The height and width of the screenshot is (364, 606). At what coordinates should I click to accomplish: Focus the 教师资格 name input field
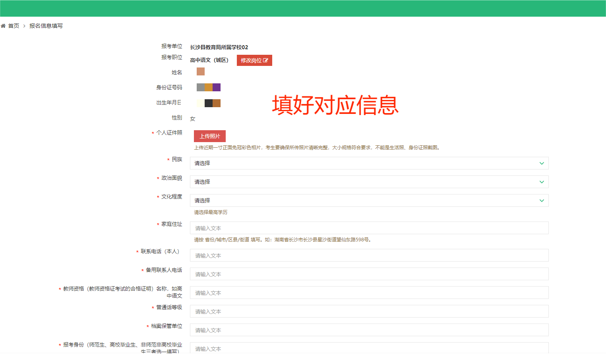(x=369, y=293)
